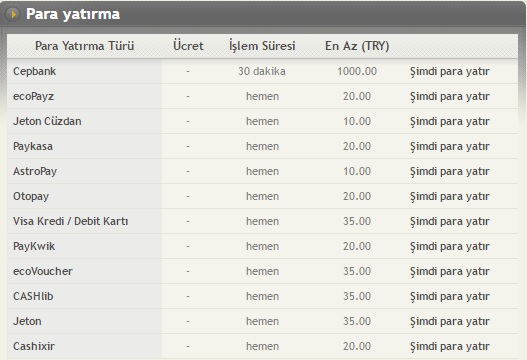This screenshot has width=527, height=360.
Task: Click the 'Para yatırma' section title
Action: 73,14
